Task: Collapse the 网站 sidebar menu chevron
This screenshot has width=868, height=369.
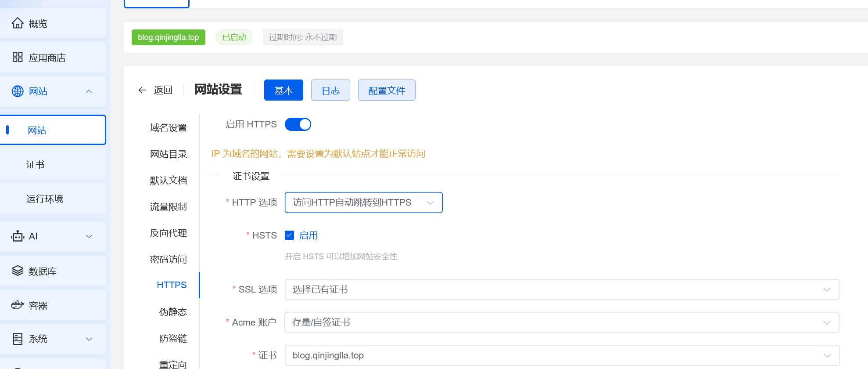Action: pyautogui.click(x=89, y=91)
